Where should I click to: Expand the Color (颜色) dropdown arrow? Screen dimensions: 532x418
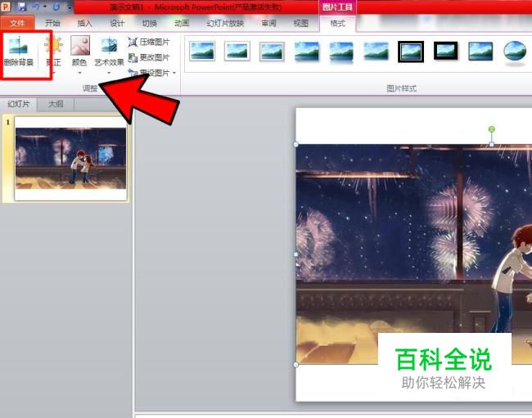click(80, 73)
